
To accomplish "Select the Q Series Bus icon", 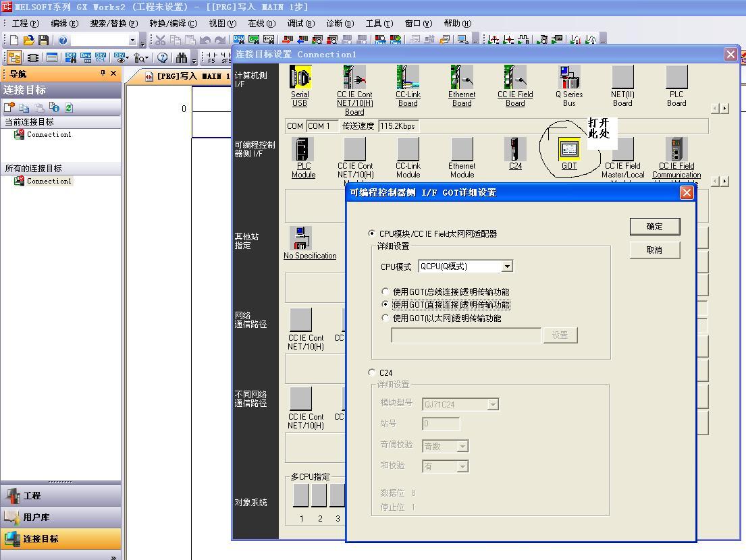I will pos(569,78).
